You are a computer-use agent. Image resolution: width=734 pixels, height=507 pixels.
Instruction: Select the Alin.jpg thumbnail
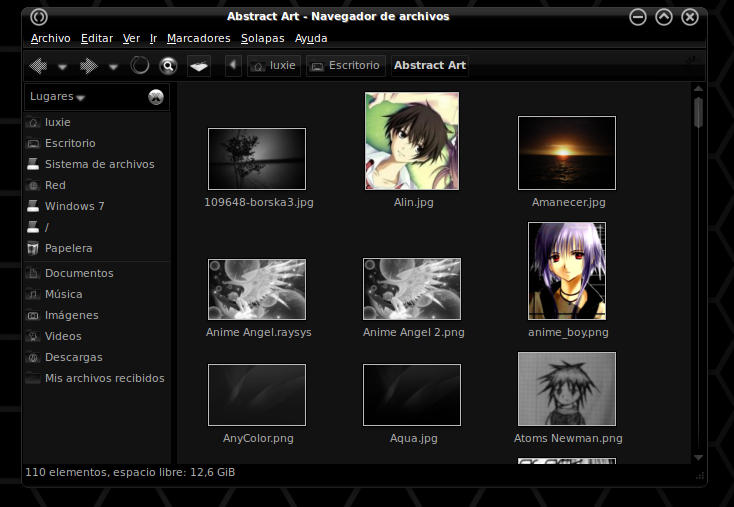(x=412, y=141)
